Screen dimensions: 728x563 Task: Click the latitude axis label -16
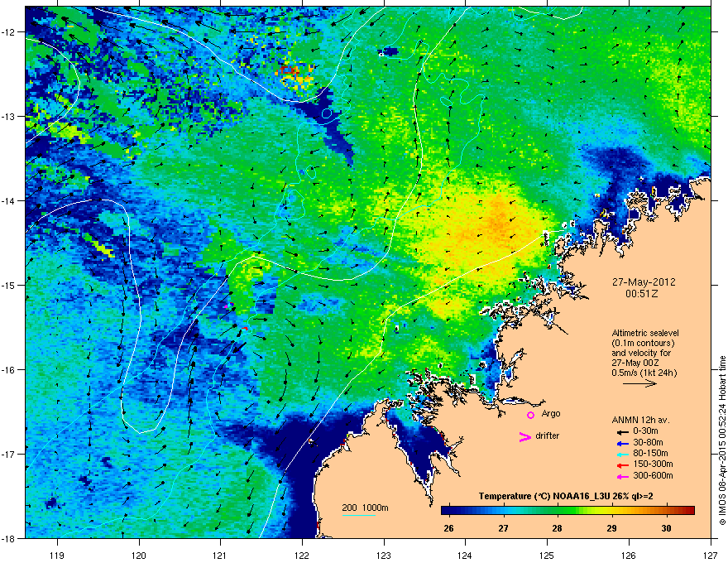pos(8,370)
